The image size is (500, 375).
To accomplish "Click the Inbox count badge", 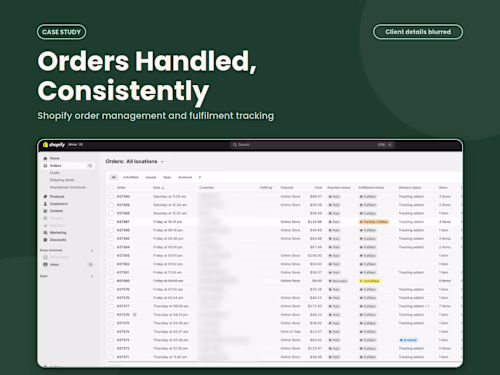I will click(90, 265).
